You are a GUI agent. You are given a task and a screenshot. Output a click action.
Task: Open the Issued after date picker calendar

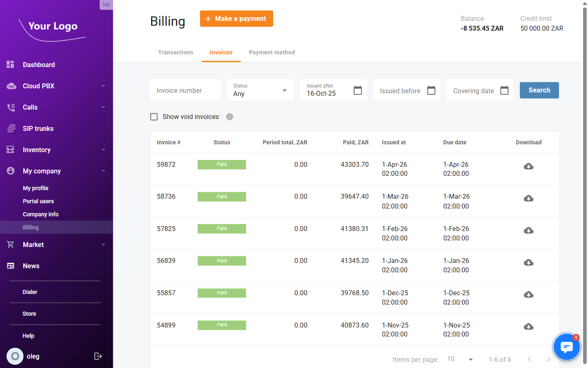[x=358, y=90]
